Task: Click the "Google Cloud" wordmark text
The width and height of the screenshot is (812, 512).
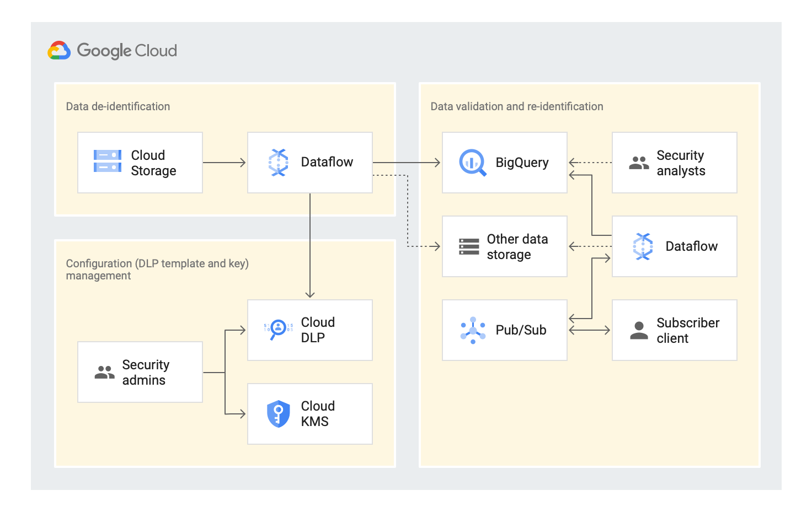Action: point(127,51)
